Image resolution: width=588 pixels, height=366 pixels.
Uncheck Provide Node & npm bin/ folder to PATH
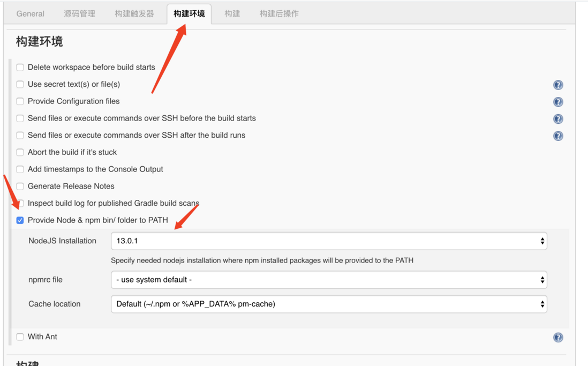[x=20, y=220]
